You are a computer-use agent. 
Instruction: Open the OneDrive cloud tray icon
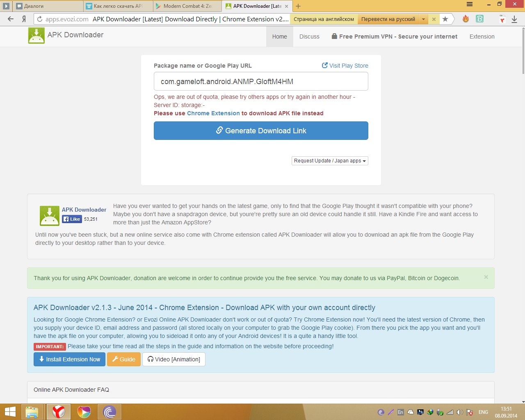tap(411, 412)
